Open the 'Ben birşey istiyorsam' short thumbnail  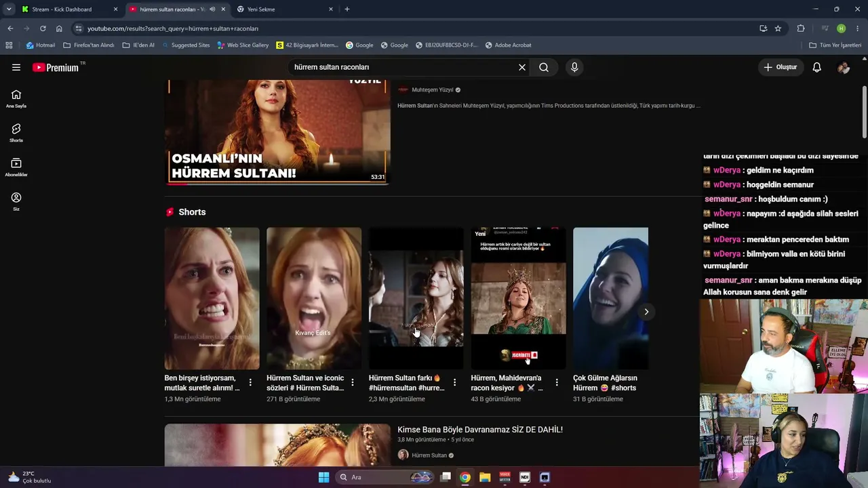(212, 298)
